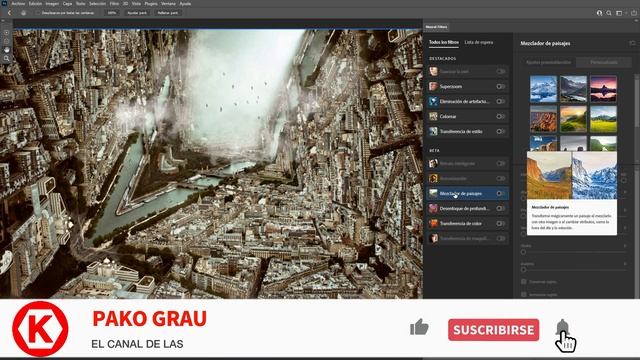Switch to 'Todos los filtros' tab
The width and height of the screenshot is (640, 360).
pos(444,42)
